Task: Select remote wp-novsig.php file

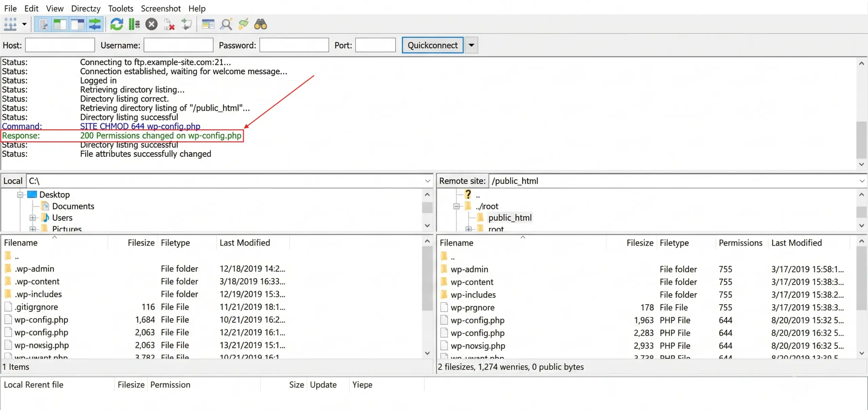Action: (x=478, y=346)
